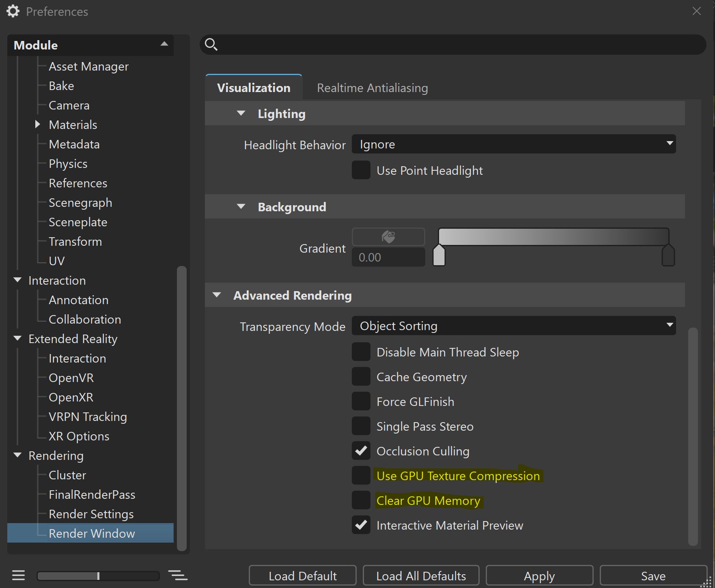Click the Load Default button
Viewport: 715px width, 588px height.
(x=303, y=576)
